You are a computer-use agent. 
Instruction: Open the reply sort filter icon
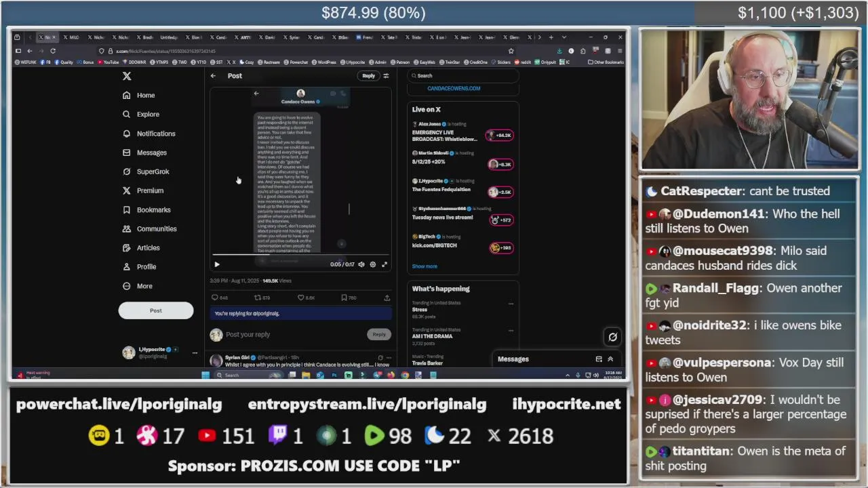386,76
